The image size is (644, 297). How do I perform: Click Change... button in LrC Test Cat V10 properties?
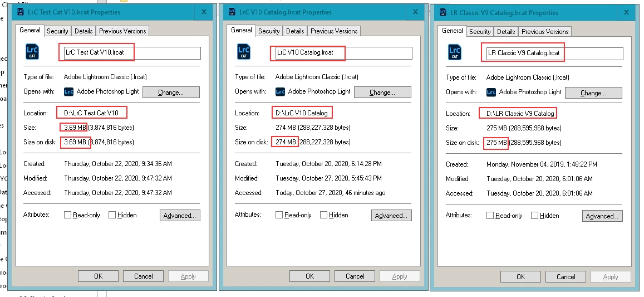point(171,92)
